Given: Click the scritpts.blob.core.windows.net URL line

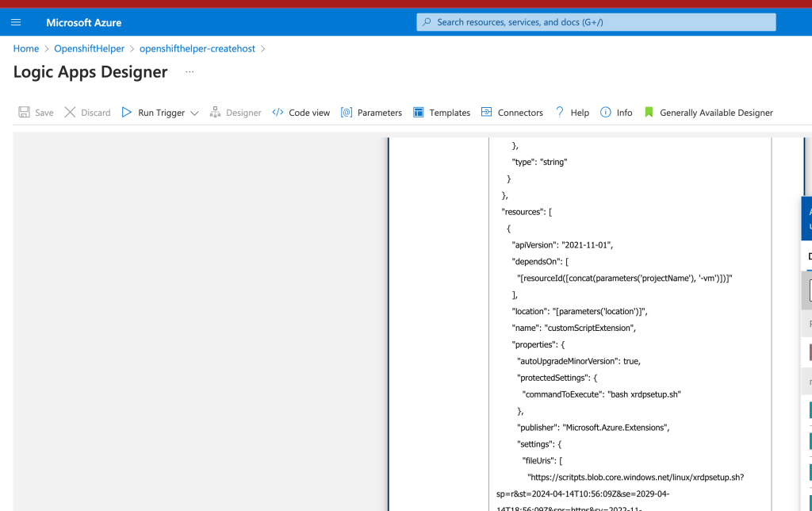Looking at the screenshot, I should pyautogui.click(x=636, y=478).
